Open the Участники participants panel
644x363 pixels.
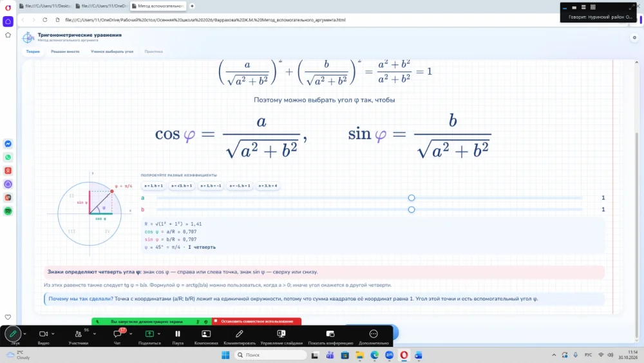(78, 334)
